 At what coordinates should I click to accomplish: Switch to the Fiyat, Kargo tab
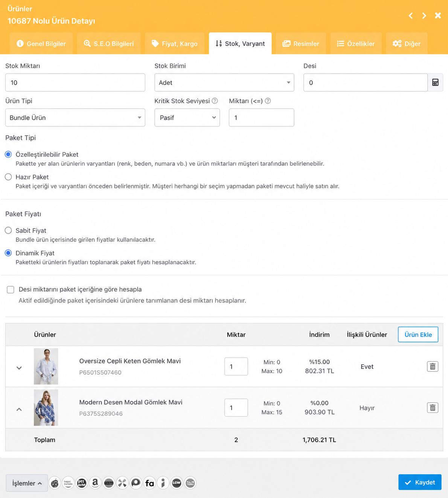tap(175, 44)
